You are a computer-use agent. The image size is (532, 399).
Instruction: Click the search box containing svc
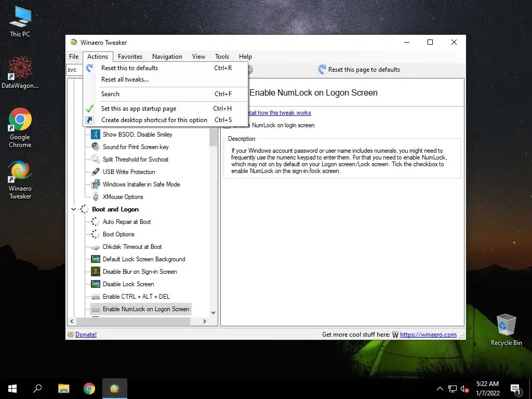(74, 70)
